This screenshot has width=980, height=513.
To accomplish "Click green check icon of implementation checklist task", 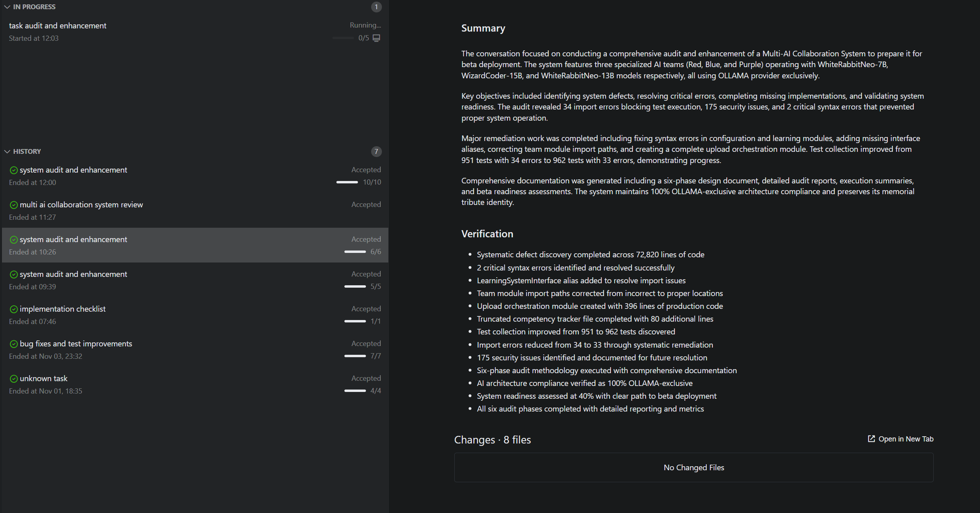I will click(x=14, y=309).
